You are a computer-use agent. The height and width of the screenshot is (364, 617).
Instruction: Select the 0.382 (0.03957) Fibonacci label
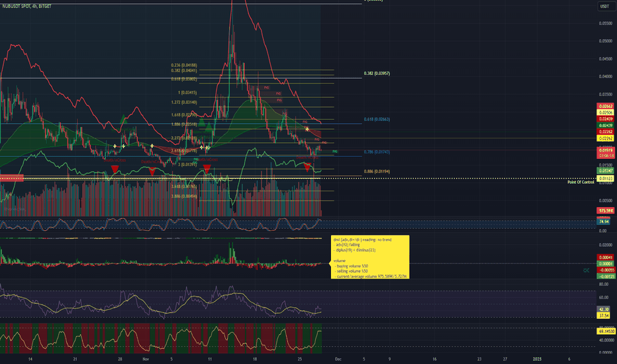click(x=377, y=73)
